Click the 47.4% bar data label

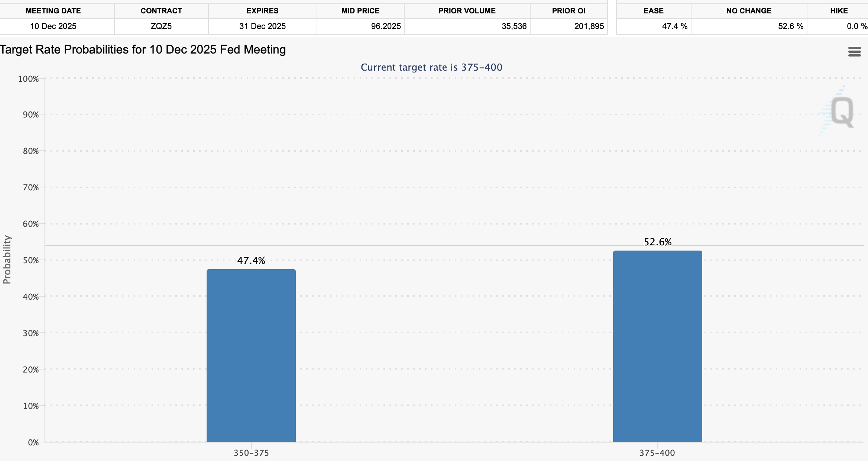pyautogui.click(x=251, y=261)
